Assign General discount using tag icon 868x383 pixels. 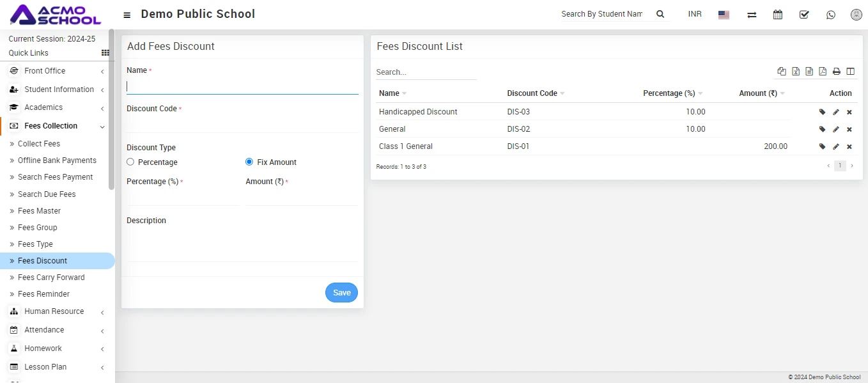pyautogui.click(x=823, y=129)
